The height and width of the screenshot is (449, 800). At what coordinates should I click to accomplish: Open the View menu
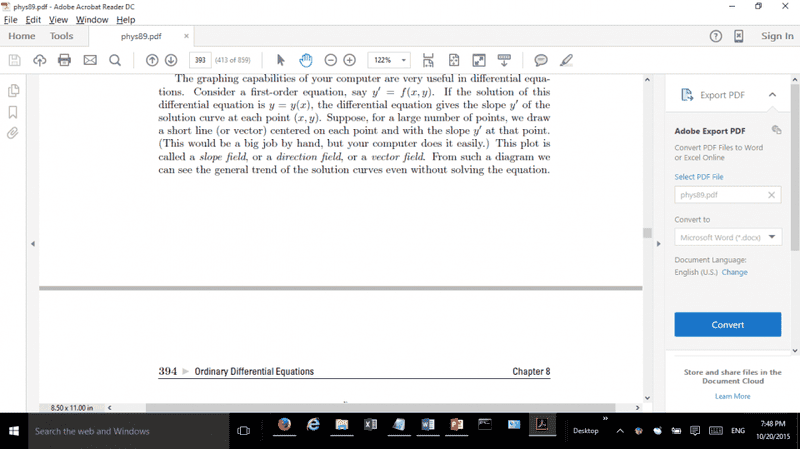tap(58, 20)
